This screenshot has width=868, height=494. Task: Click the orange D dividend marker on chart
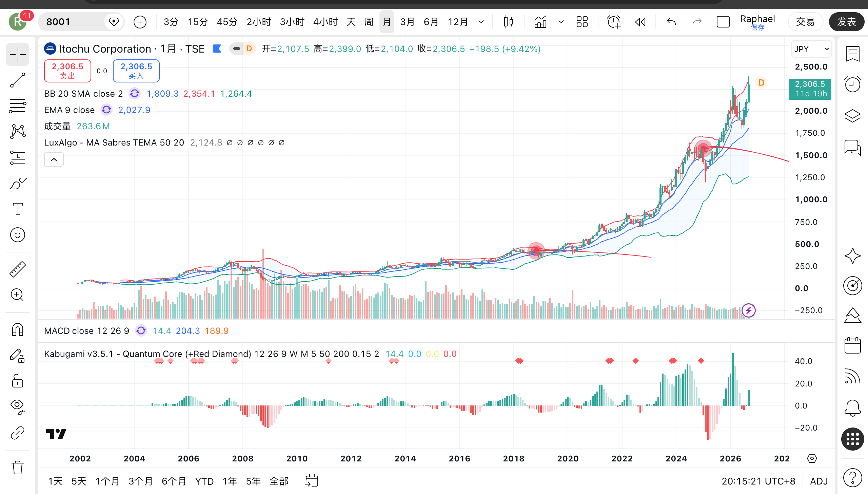(761, 82)
